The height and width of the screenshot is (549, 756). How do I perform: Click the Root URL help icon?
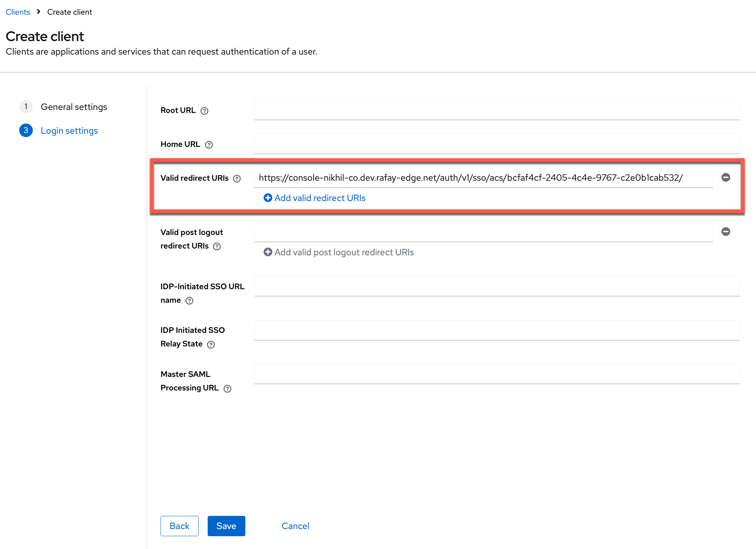click(204, 111)
